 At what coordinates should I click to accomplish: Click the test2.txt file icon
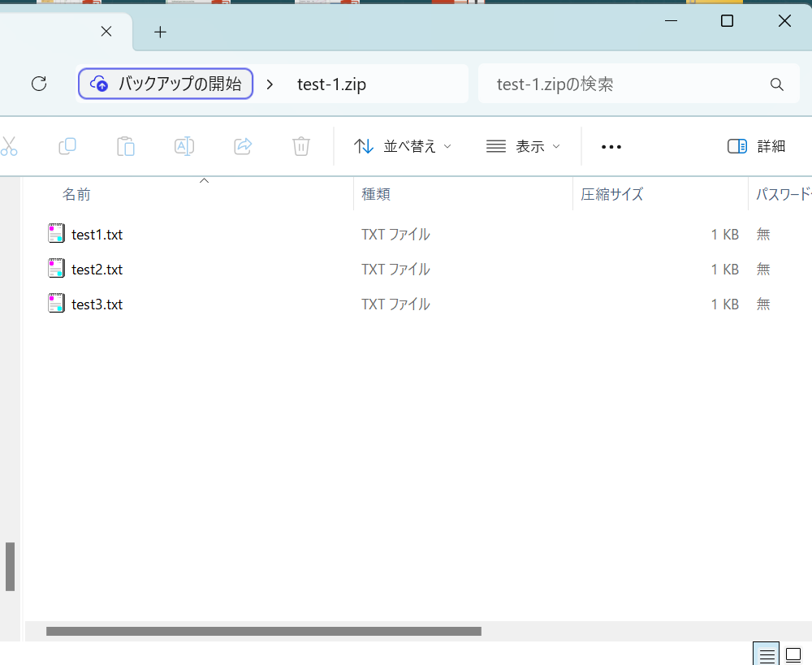[56, 268]
